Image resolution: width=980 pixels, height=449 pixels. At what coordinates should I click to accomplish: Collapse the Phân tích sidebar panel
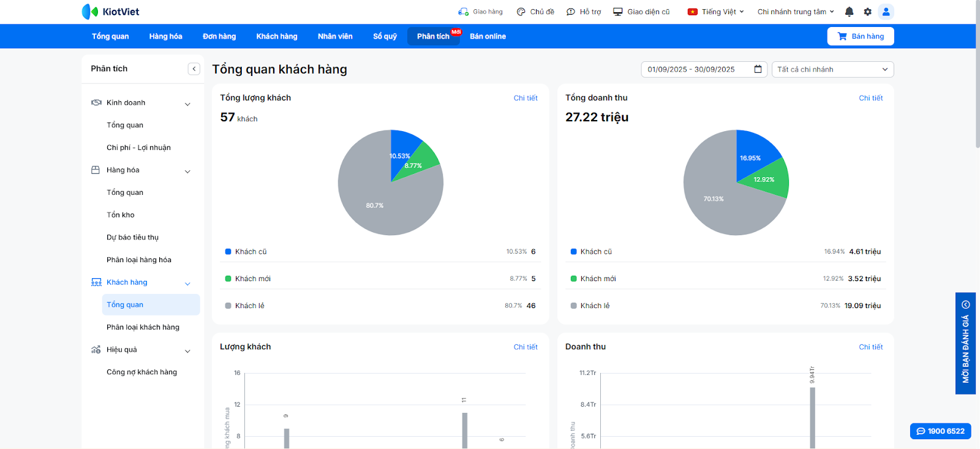194,69
